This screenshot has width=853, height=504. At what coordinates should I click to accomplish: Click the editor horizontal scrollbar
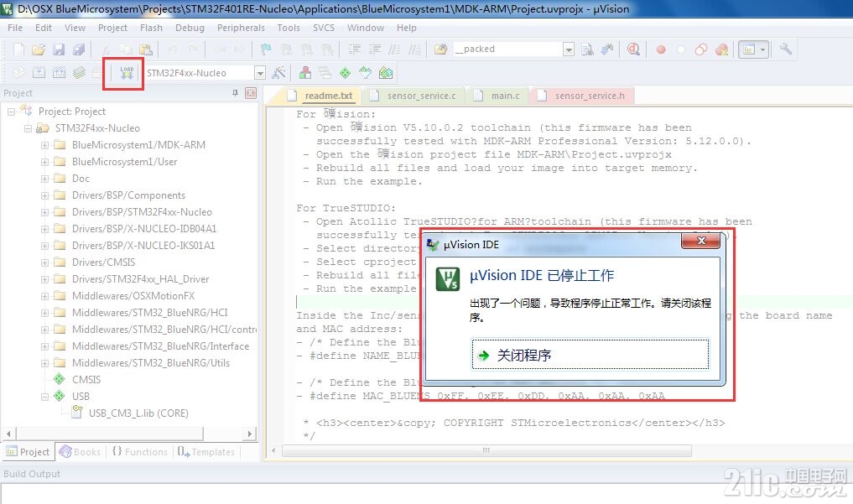tap(486, 450)
